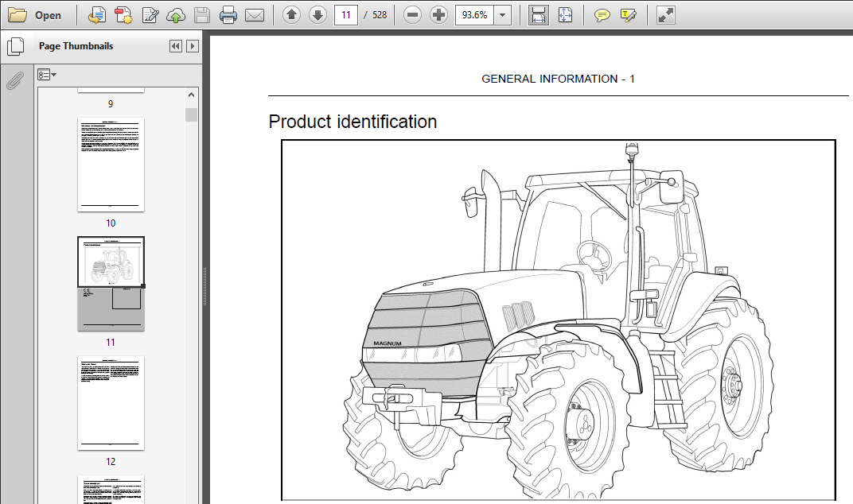This screenshot has width=853, height=504.
Task: Send file by email envelope icon
Action: (x=254, y=15)
